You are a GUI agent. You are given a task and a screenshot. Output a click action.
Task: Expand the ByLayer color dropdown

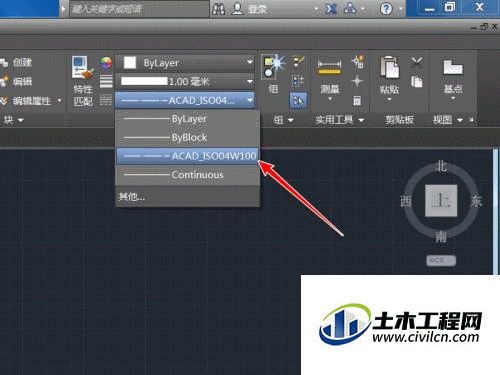(x=184, y=63)
